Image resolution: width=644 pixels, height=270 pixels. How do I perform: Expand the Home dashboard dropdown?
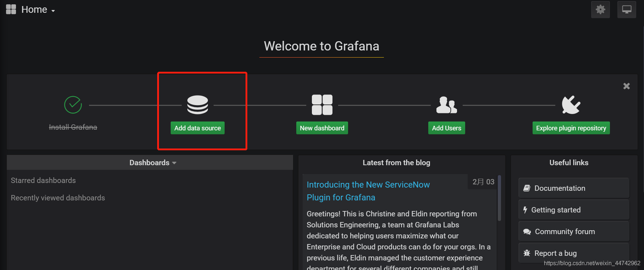click(38, 10)
